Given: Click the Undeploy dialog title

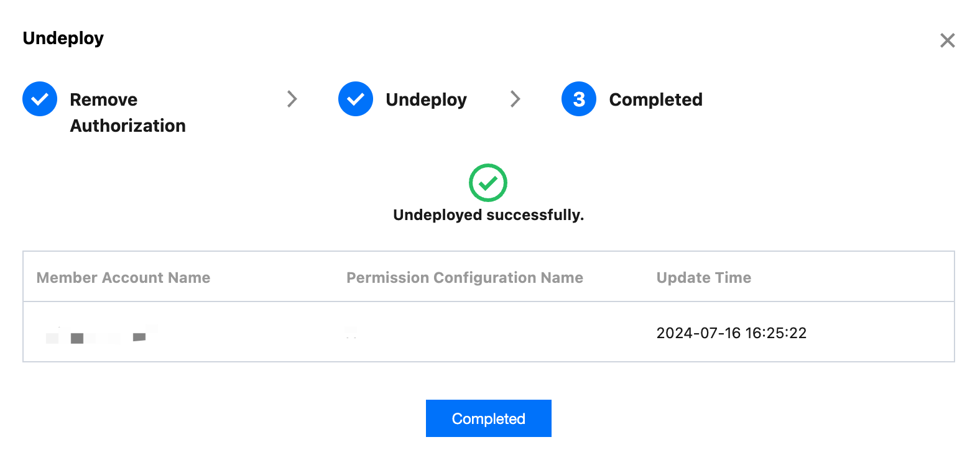Looking at the screenshot, I should coord(63,39).
